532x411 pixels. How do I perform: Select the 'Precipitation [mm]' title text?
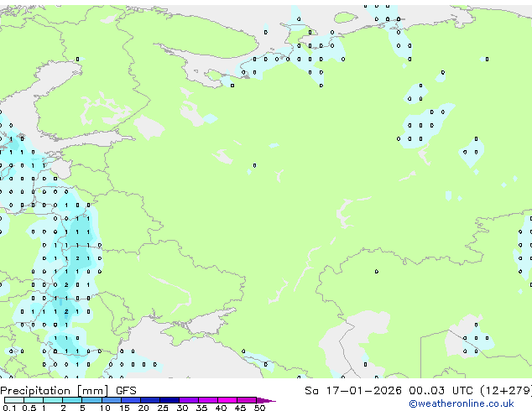55,391
